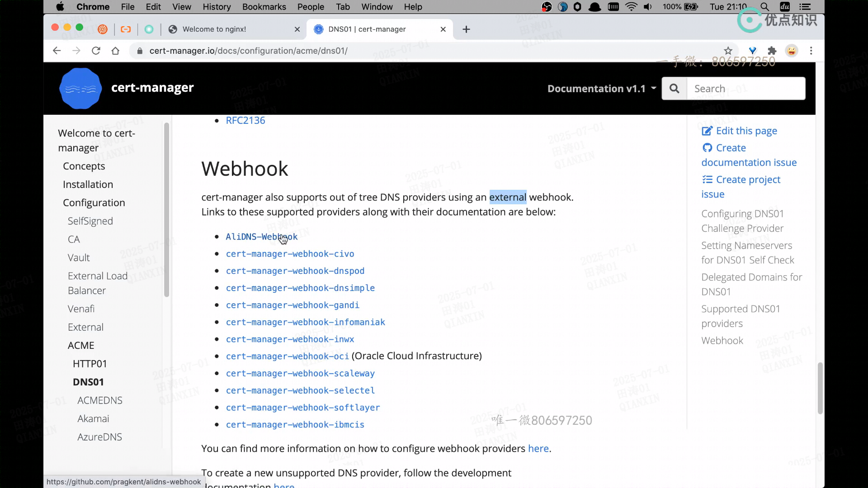Click the search magnifier button
This screenshot has width=868, height=488.
click(x=675, y=89)
